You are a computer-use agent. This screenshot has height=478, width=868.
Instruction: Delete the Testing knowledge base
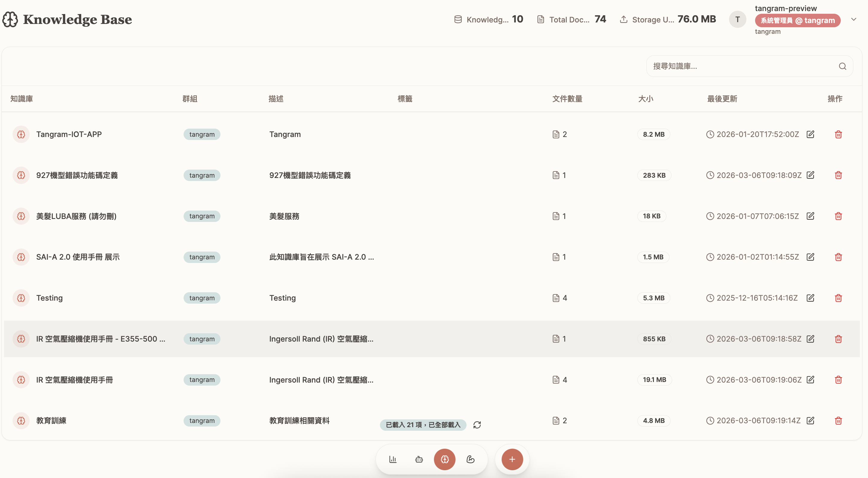(838, 298)
